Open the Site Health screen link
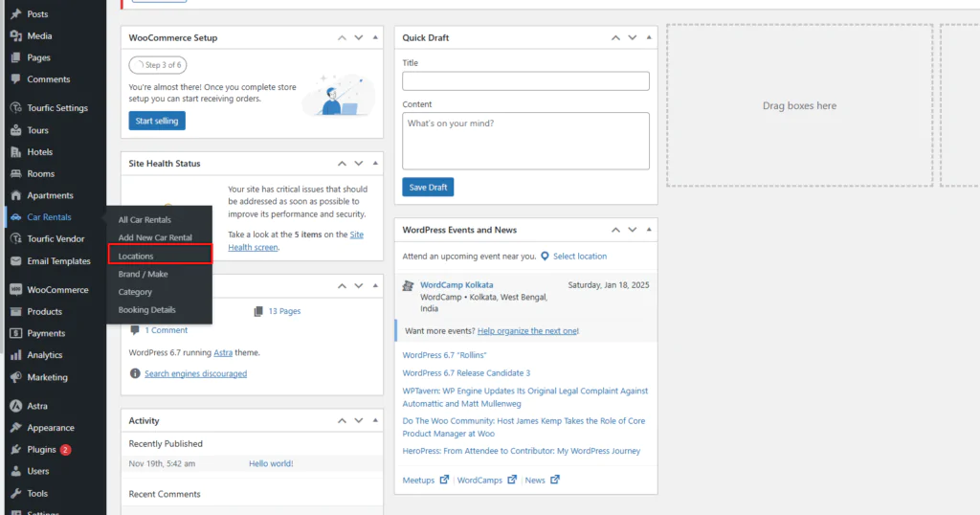The width and height of the screenshot is (980, 515). 296,240
